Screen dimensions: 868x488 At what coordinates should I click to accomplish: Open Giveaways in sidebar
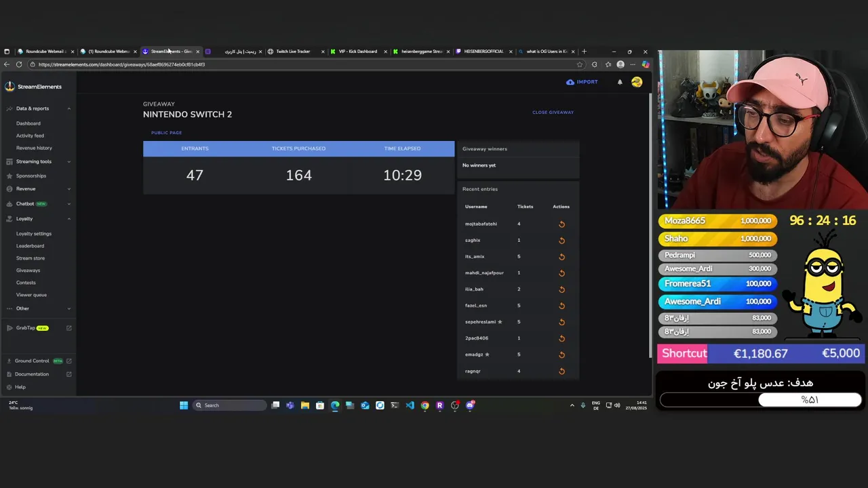pyautogui.click(x=28, y=270)
